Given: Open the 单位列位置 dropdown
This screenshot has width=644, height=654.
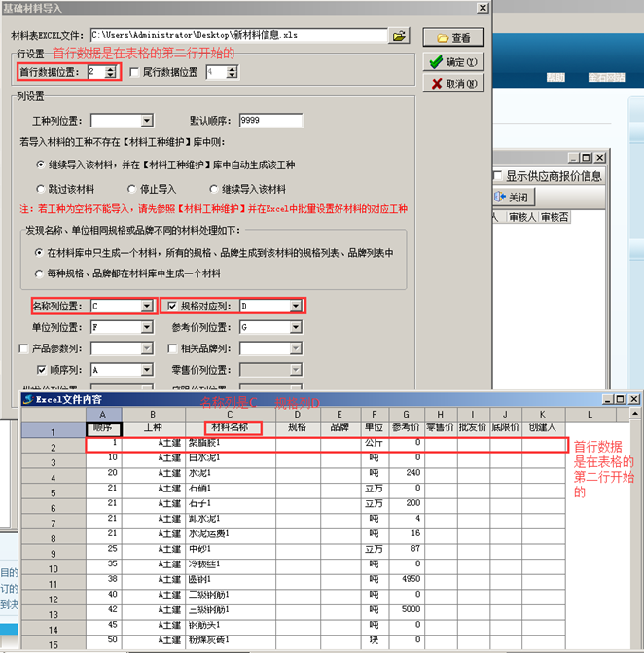Looking at the screenshot, I should click(x=147, y=327).
